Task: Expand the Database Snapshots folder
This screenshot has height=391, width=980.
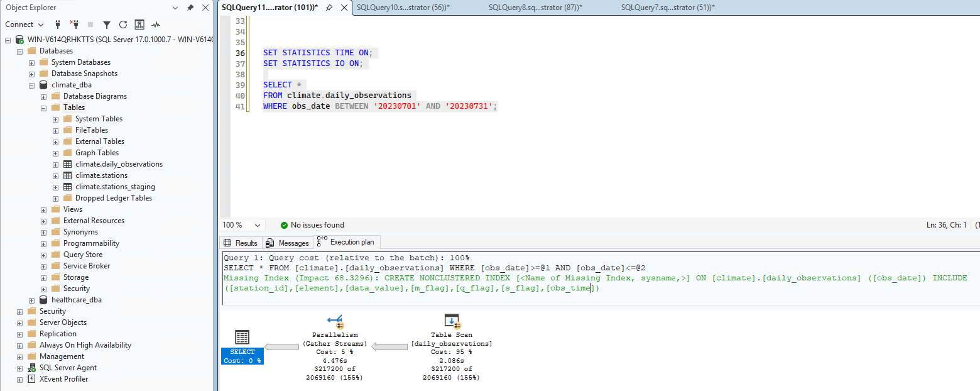Action: (31, 74)
